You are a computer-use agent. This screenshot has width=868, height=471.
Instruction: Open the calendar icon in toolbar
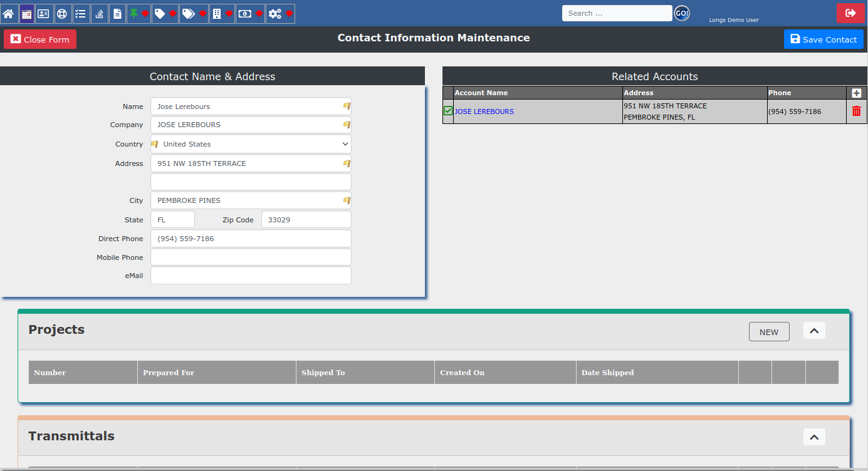tap(26, 14)
